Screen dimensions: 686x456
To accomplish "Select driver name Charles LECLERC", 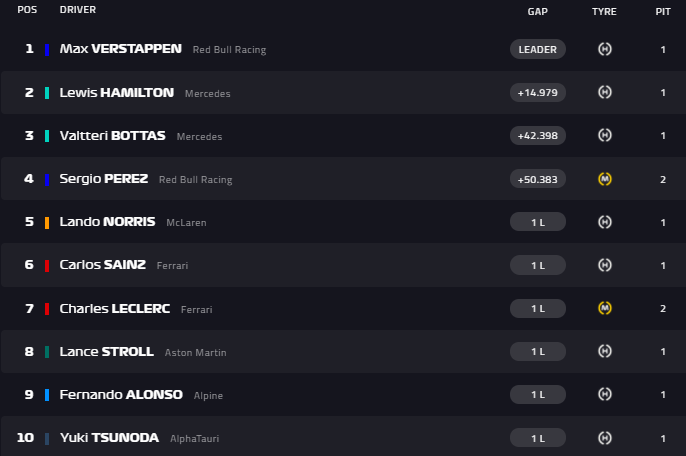I will coord(115,308).
